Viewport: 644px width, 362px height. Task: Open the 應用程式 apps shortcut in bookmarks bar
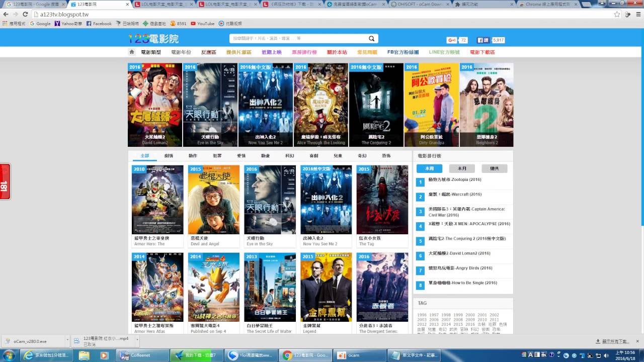tap(14, 23)
